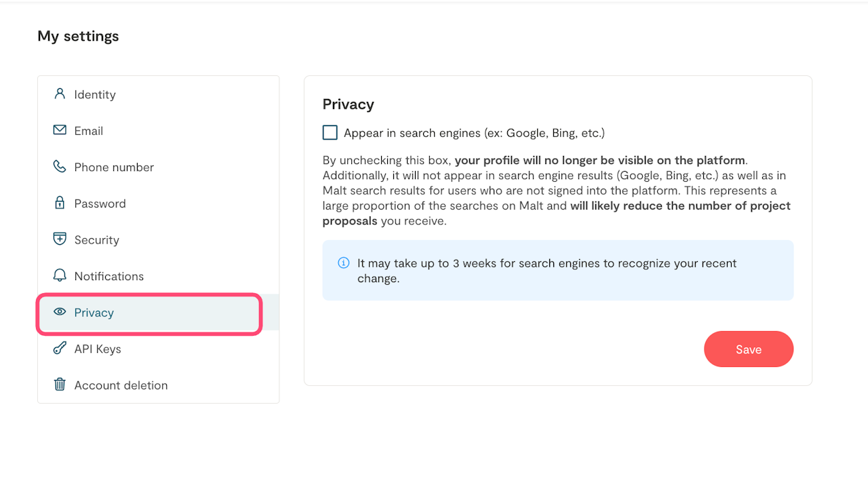
Task: Click the Privacy eye icon
Action: click(x=60, y=312)
